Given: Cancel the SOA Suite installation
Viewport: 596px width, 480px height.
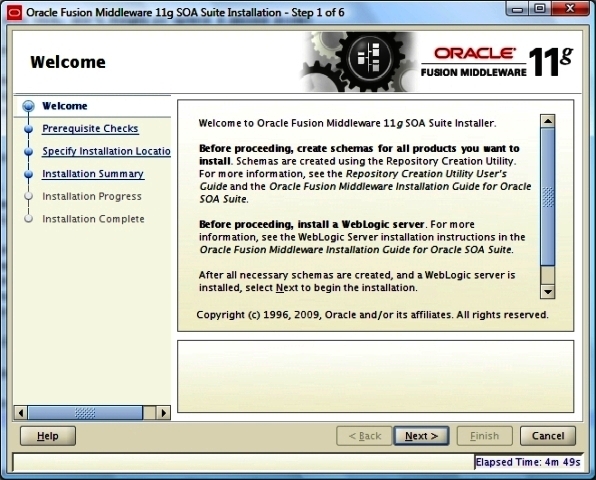Looking at the screenshot, I should (x=548, y=436).
